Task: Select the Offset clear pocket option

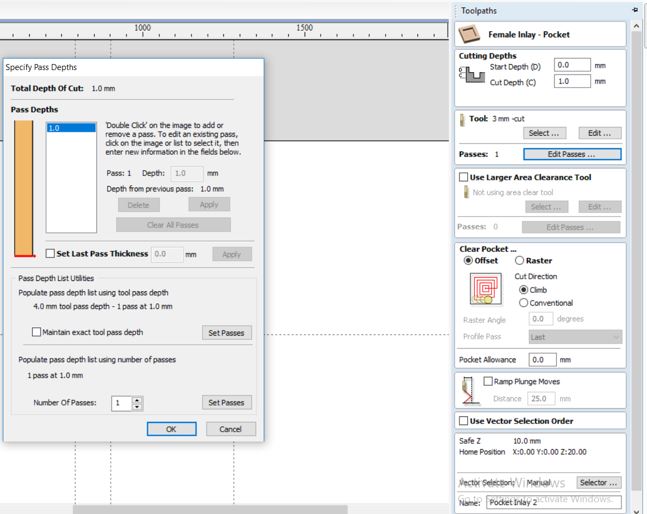Action: [x=468, y=260]
